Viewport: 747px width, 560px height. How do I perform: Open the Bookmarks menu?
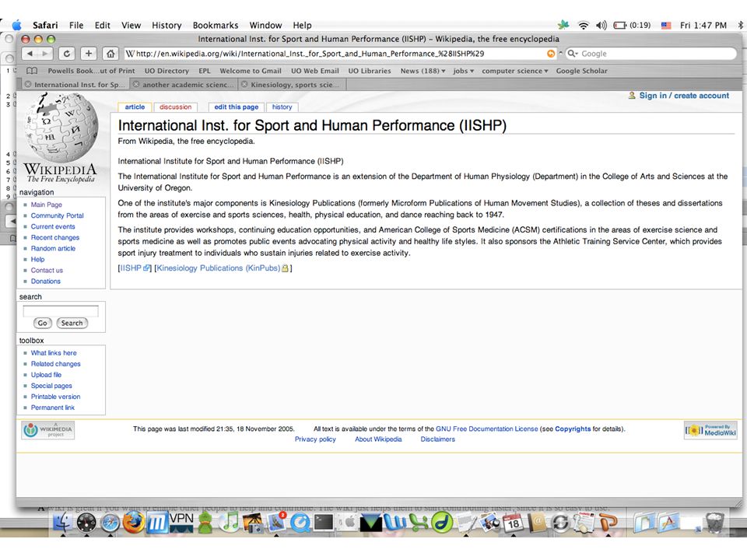(x=216, y=25)
